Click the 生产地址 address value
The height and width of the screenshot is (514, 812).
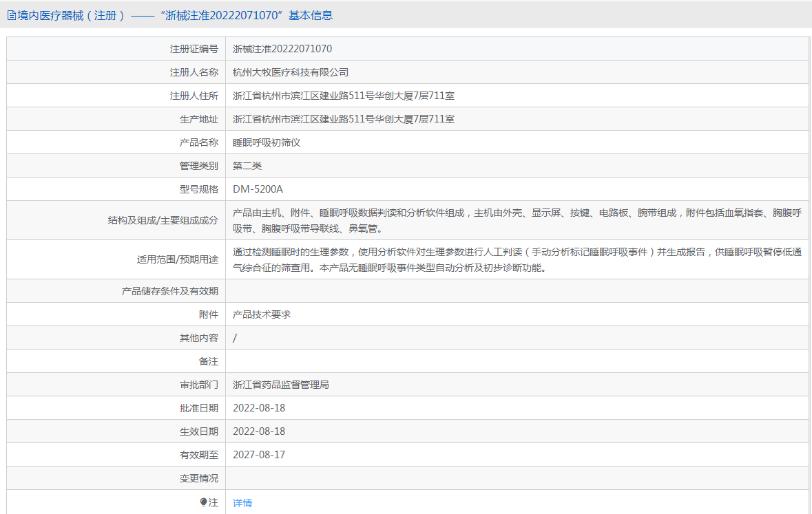click(344, 119)
